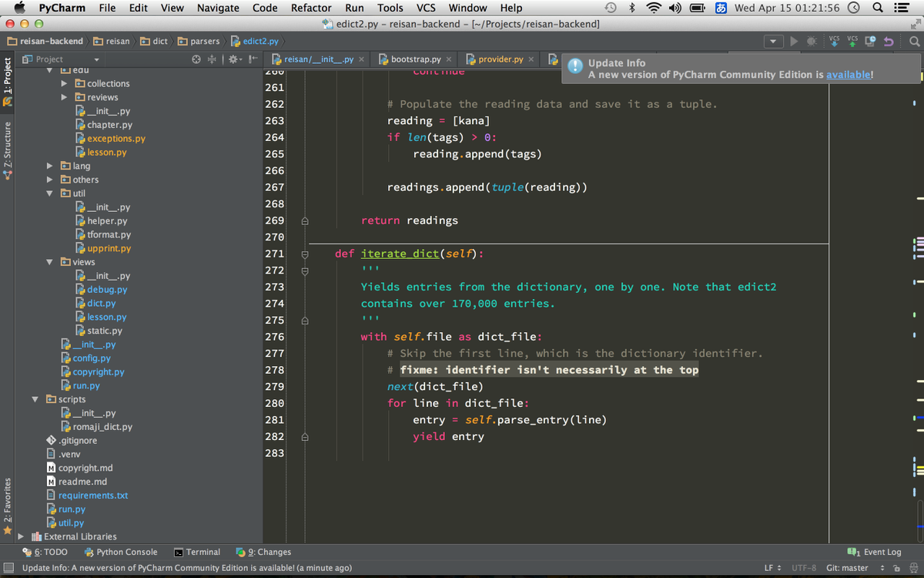Switch to the bootstrap.py tab
The width and height of the screenshot is (924, 578).
[x=415, y=59]
